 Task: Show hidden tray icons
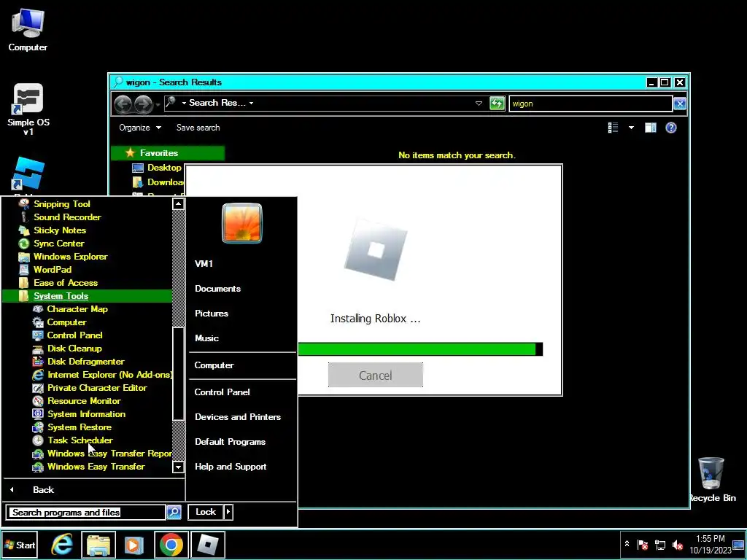[627, 544]
